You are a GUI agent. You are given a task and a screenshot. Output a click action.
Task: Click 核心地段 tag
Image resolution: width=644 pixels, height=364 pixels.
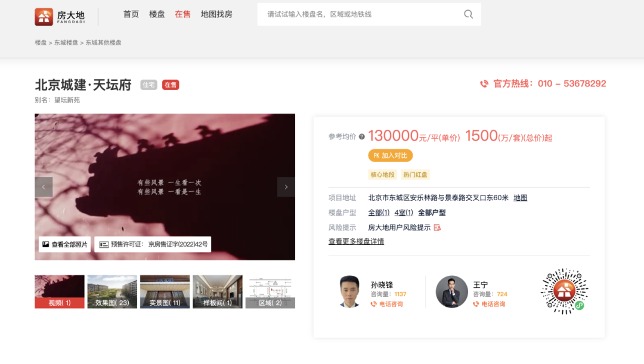click(382, 175)
